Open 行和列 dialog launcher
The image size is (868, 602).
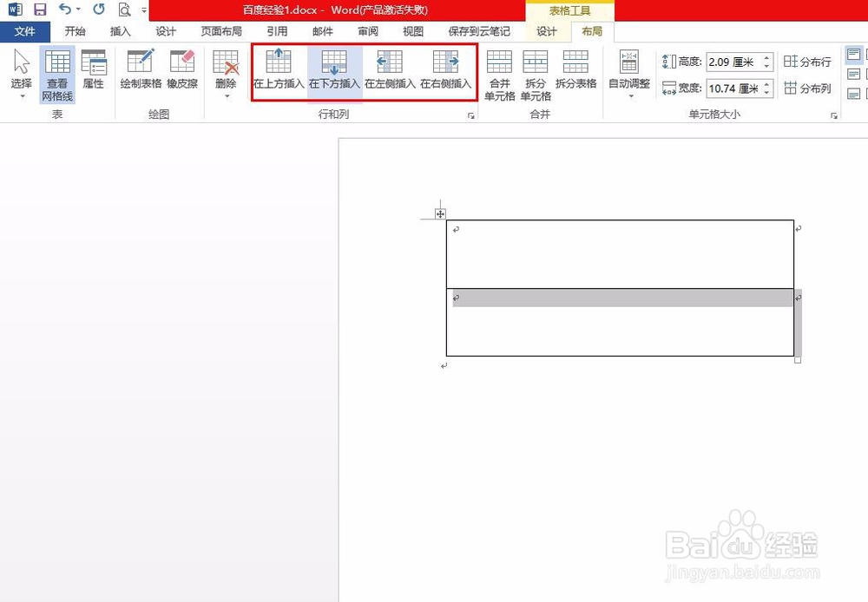[x=471, y=115]
